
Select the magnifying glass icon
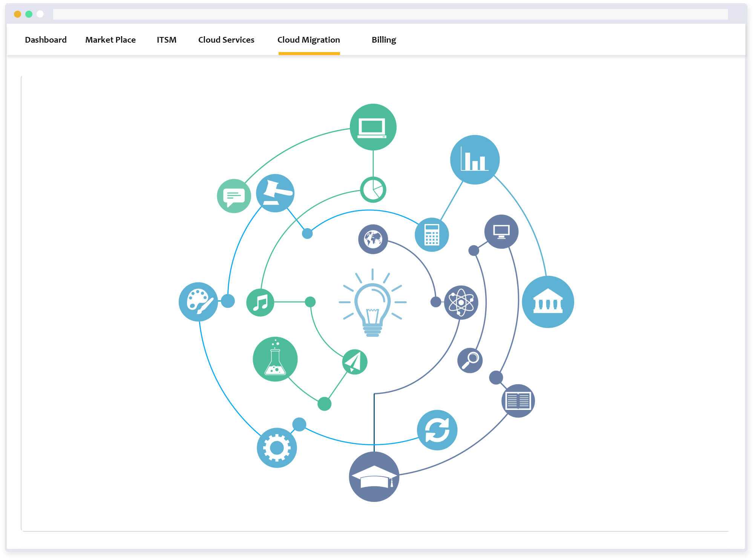(470, 360)
